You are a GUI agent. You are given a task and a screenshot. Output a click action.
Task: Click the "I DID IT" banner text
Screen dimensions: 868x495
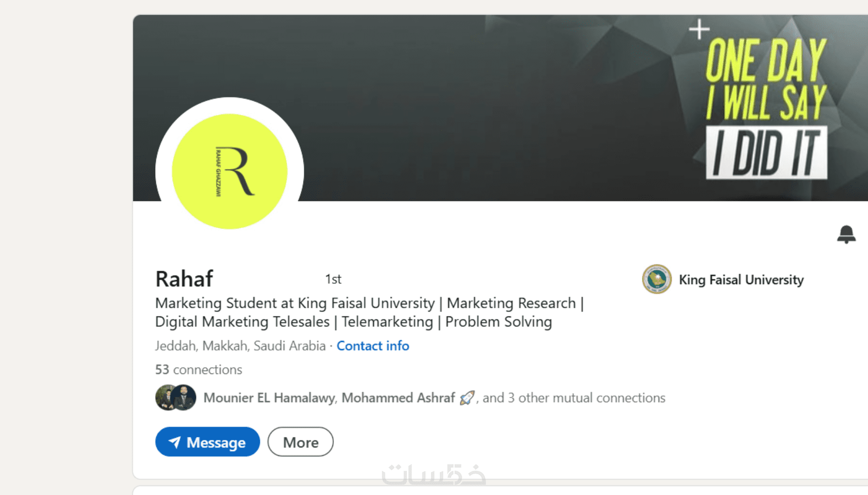tap(766, 153)
